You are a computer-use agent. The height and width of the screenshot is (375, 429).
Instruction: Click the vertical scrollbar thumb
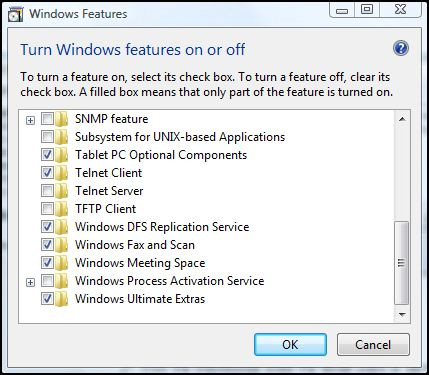(402, 263)
